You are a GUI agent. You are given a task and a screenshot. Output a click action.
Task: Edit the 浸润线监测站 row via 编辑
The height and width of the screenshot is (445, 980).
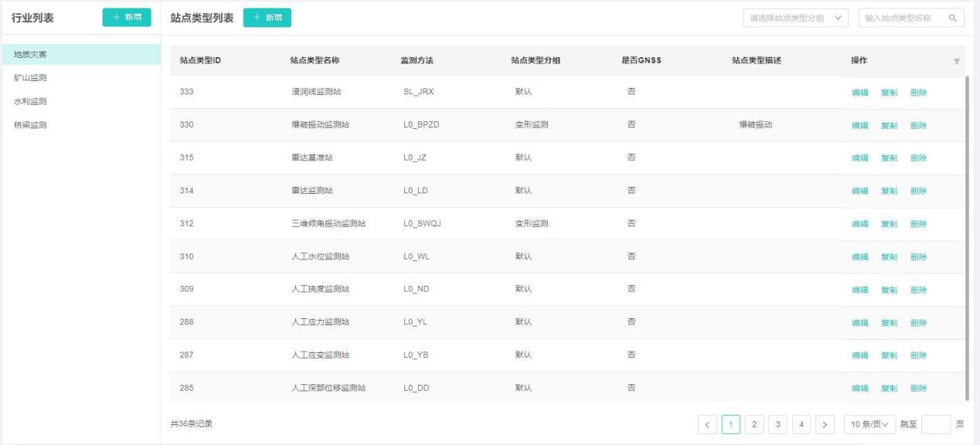coord(859,93)
